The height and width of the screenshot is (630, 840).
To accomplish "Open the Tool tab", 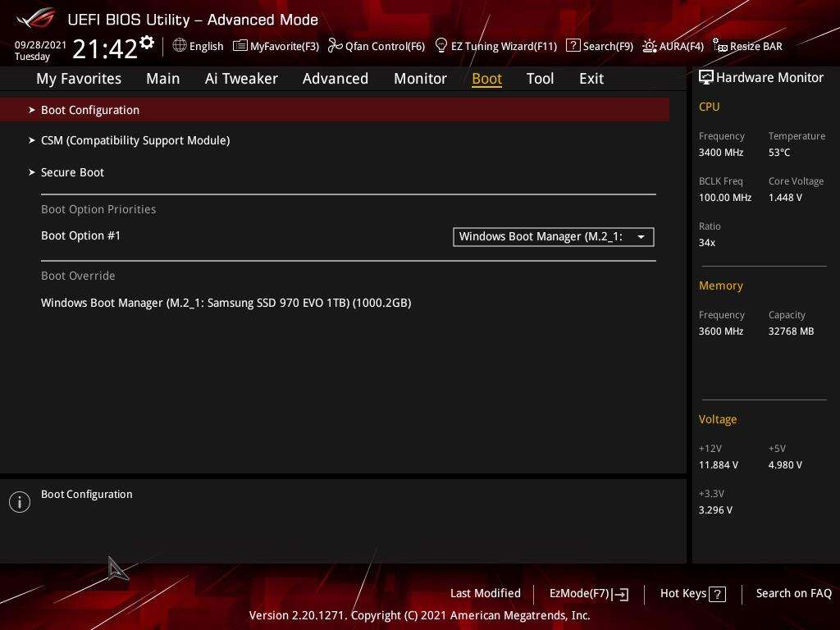I will pyautogui.click(x=540, y=79).
